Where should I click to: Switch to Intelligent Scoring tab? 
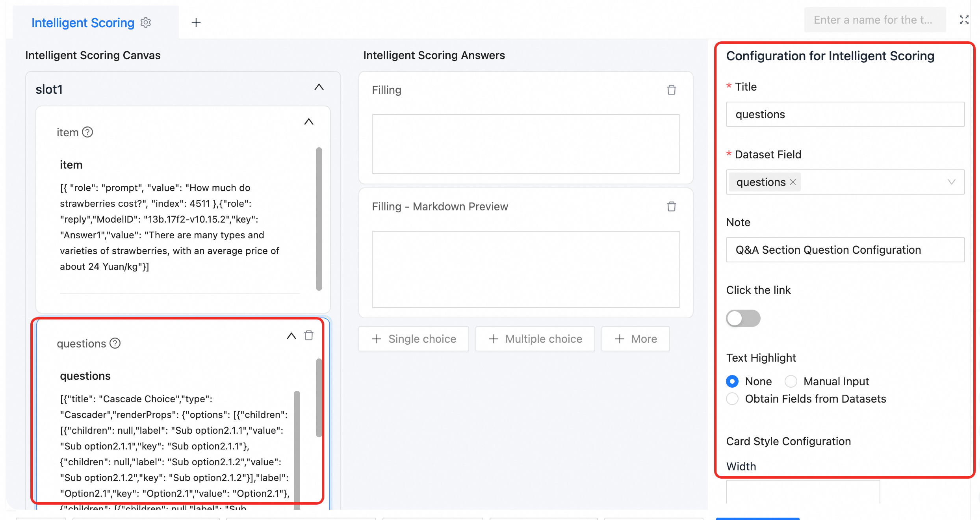[83, 22]
